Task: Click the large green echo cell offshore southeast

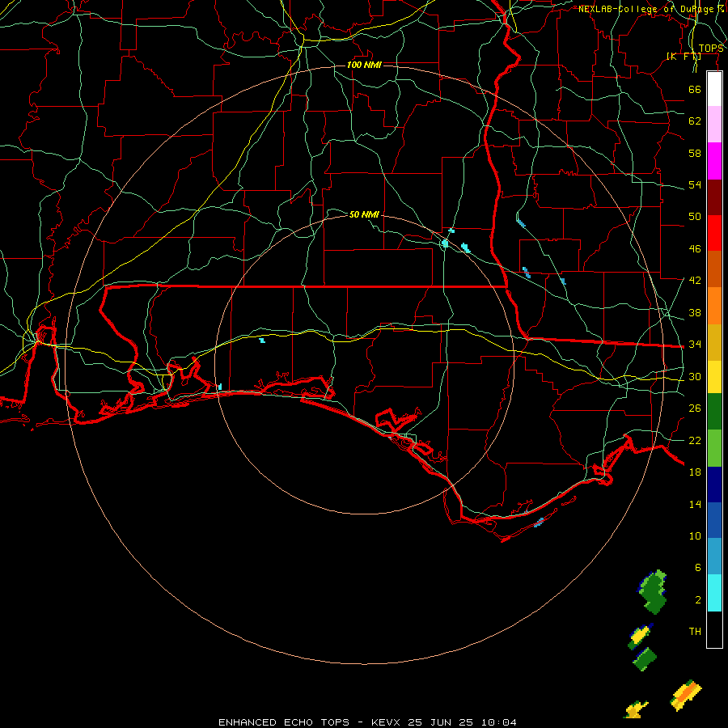Action: coord(654,592)
